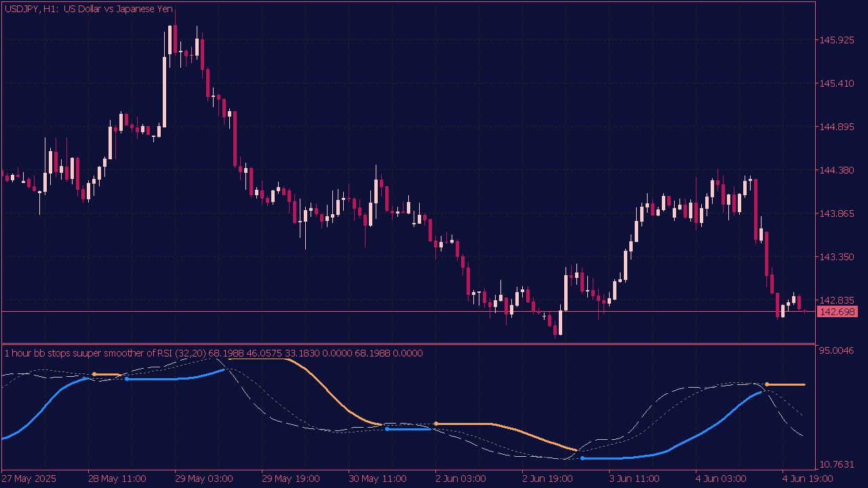The height and width of the screenshot is (488, 868).
Task: Select the 144.380 price scale level
Action: coord(837,170)
